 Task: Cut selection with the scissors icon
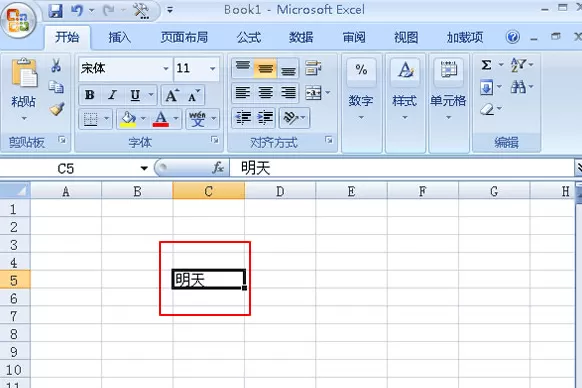(56, 65)
